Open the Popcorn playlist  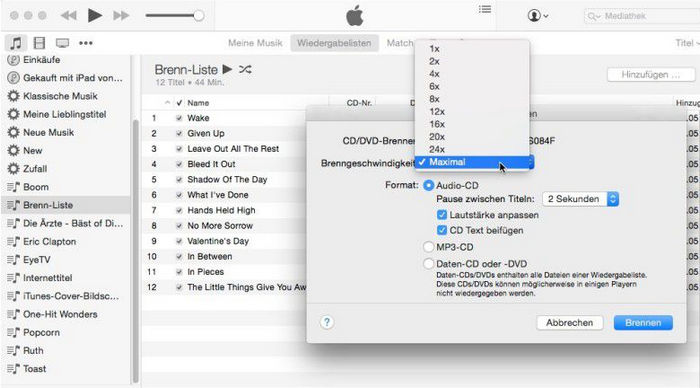click(65, 333)
